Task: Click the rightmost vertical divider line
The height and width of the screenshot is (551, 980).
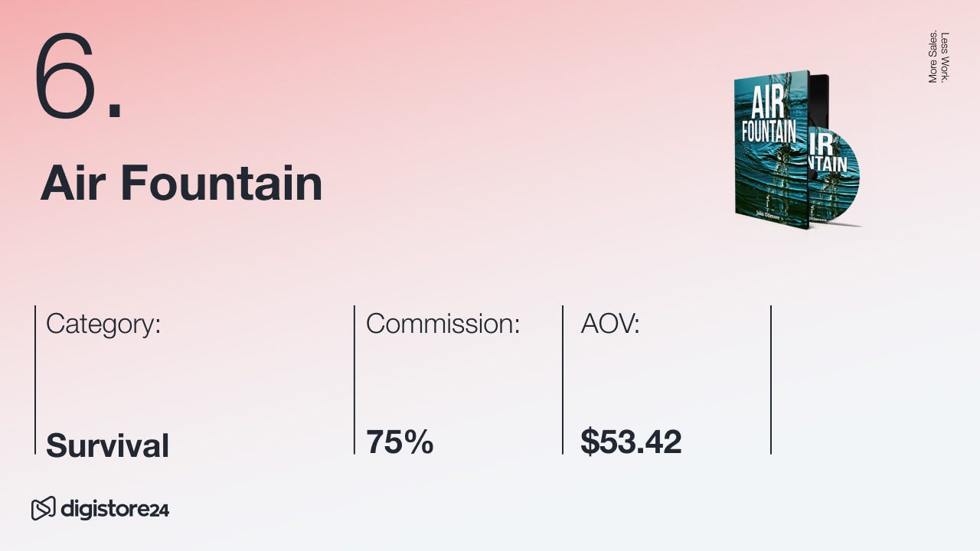Action: click(x=771, y=380)
